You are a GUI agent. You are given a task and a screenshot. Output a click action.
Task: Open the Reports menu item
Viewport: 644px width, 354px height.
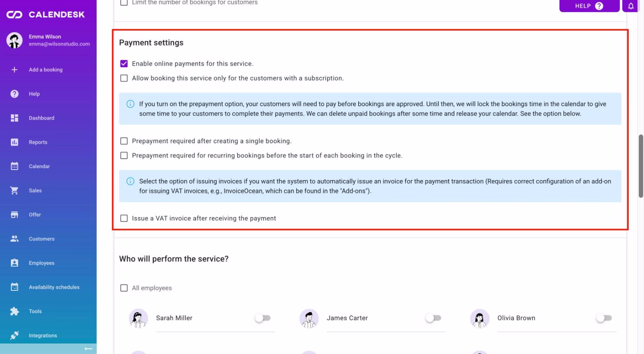[48, 142]
